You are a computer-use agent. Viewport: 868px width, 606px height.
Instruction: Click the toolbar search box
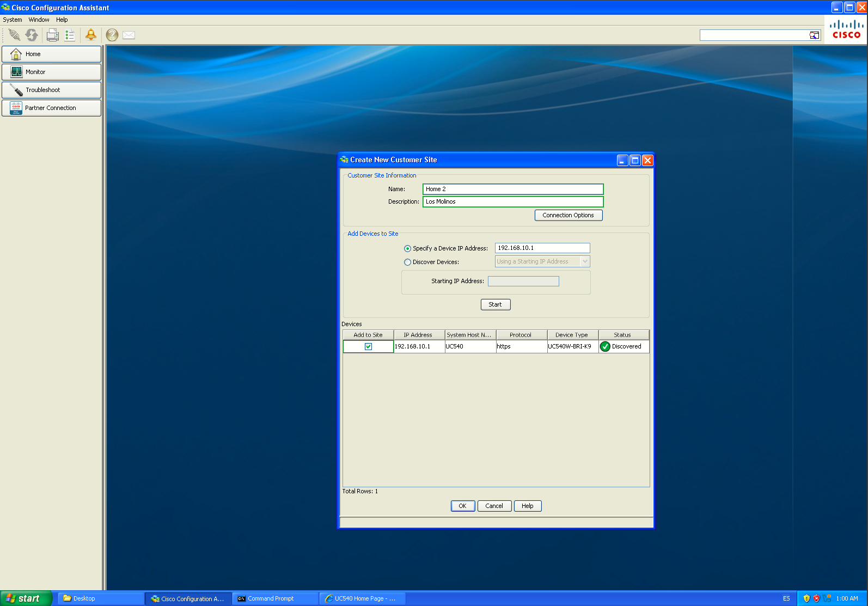tap(755, 35)
